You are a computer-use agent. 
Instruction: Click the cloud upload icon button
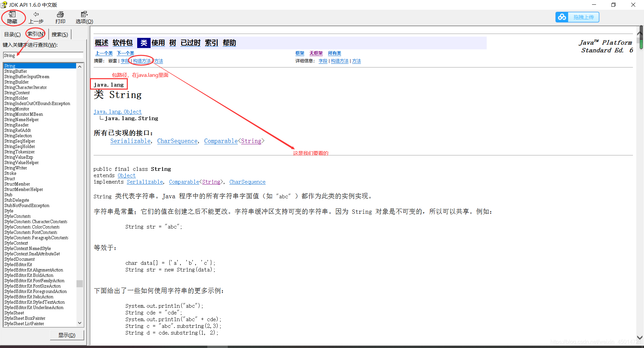(x=562, y=17)
